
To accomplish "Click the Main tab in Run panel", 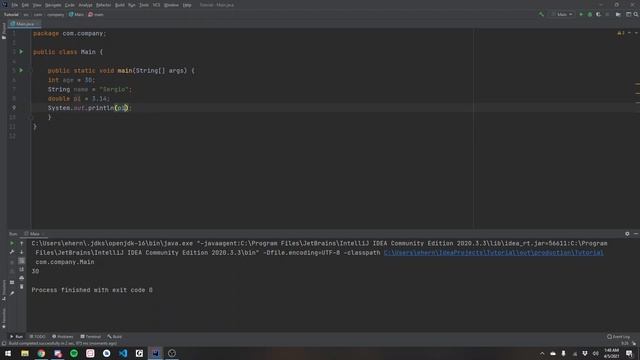I will pyautogui.click(x=34, y=234).
